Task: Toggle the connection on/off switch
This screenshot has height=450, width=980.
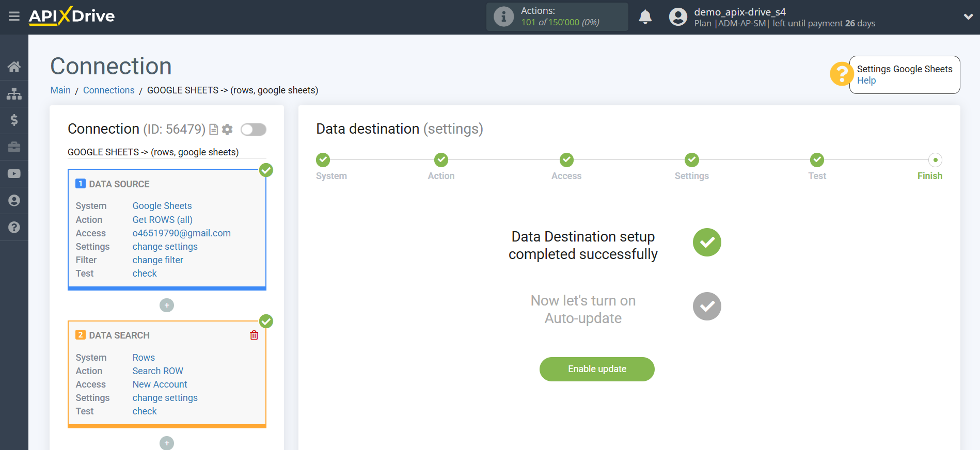Action: (254, 130)
